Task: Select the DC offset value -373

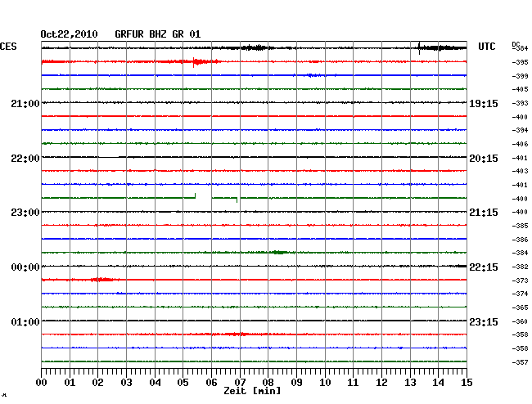Action: tap(520, 281)
